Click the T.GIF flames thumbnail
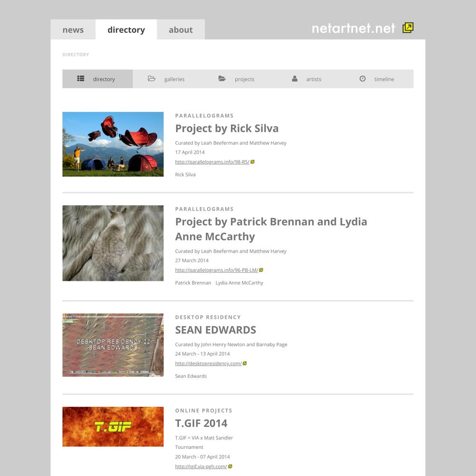 click(x=113, y=426)
